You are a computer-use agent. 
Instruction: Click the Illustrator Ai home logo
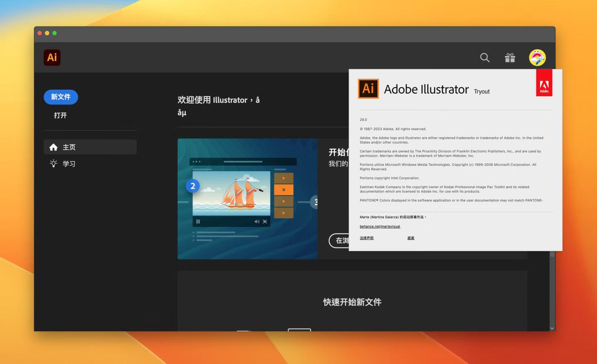tap(52, 58)
